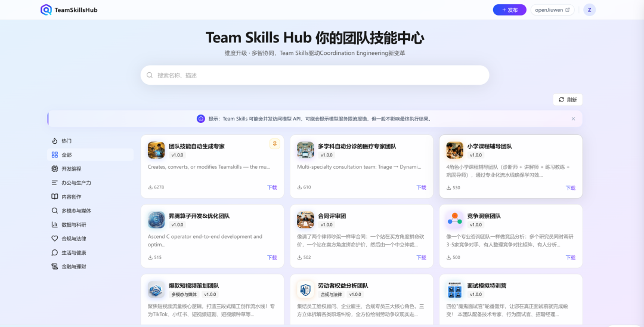Click the grid icon beside 全部
Image resolution: width=644 pixels, height=327 pixels.
[55, 155]
